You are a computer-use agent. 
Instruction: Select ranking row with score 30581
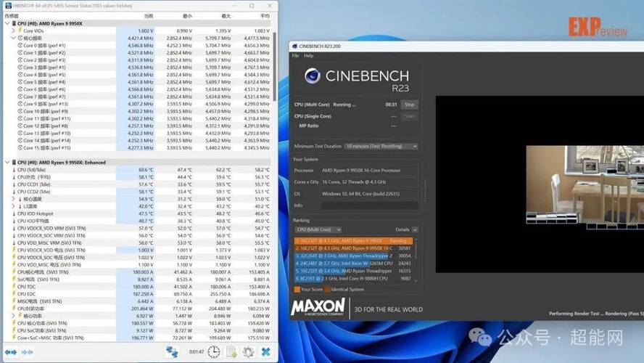tap(353, 248)
